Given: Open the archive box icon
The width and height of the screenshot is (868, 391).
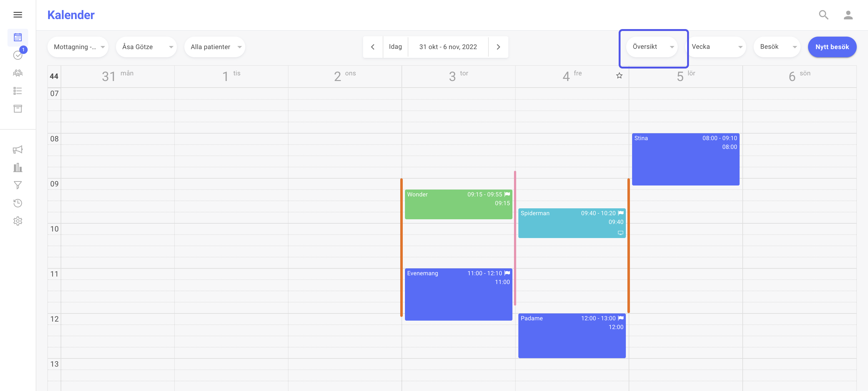Looking at the screenshot, I should coord(17,109).
